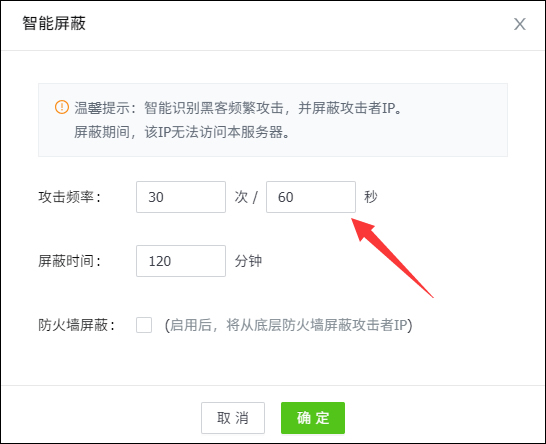
Task: Focus the seconds field showing 60
Action: (x=311, y=197)
